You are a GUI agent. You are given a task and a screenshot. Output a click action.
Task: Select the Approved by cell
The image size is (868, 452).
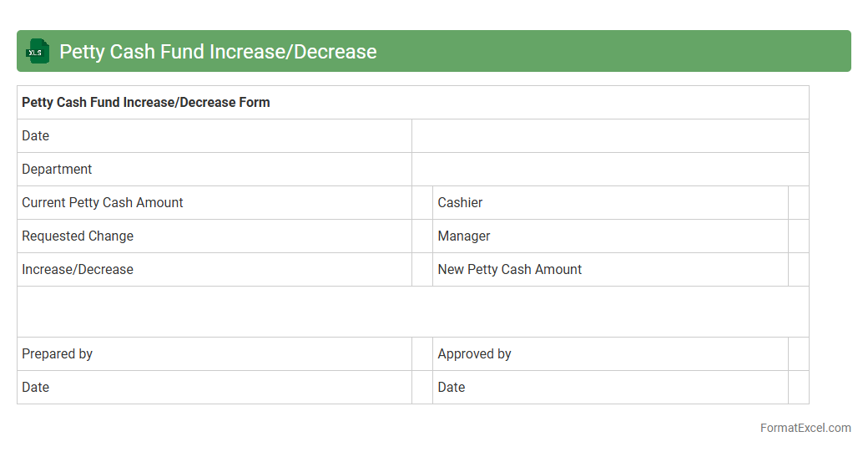point(609,354)
